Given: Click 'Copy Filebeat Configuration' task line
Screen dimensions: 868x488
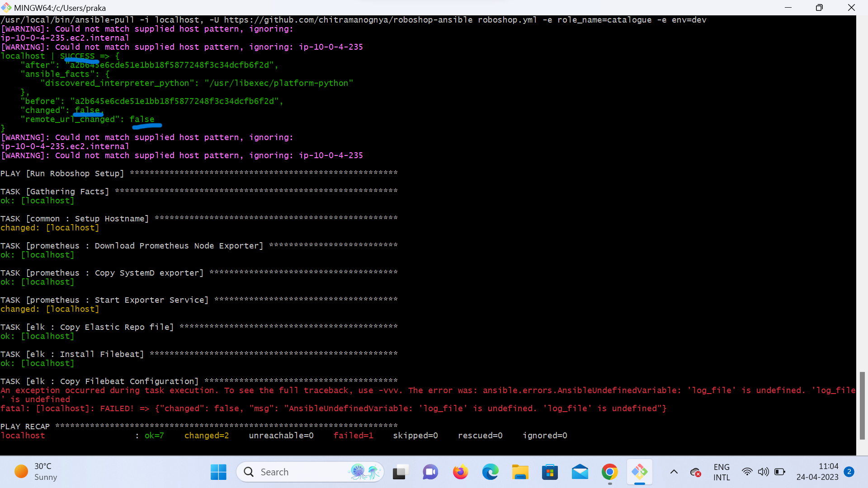Looking at the screenshot, I should 199,381.
